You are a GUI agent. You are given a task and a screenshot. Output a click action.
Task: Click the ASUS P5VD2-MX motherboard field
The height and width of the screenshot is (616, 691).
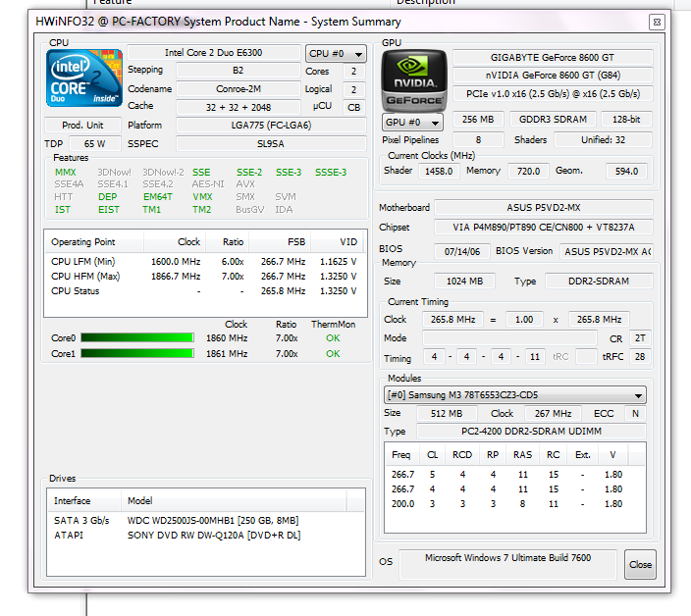coord(544,207)
